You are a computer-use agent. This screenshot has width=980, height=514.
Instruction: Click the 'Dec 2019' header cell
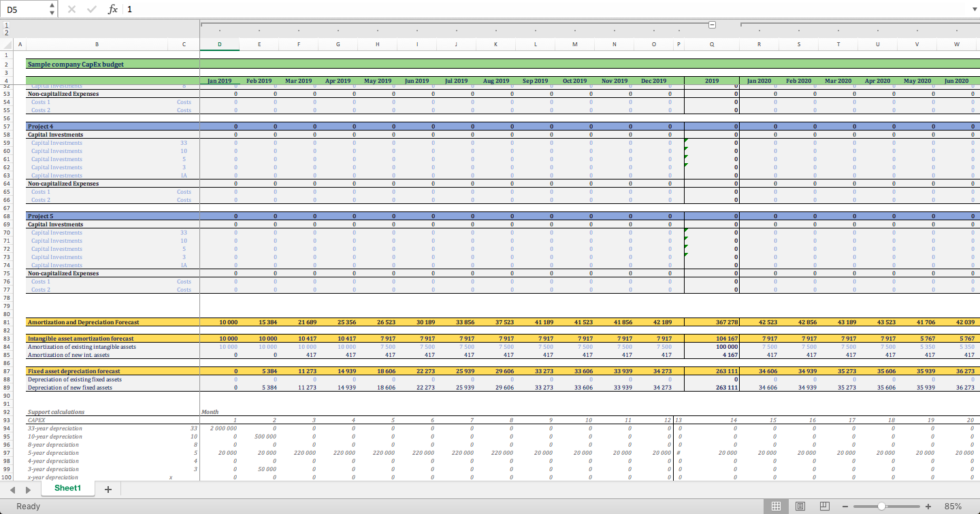[653, 80]
